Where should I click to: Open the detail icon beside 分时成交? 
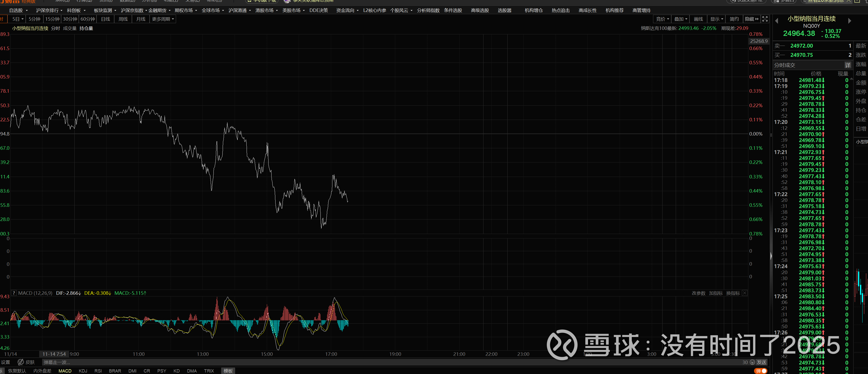coord(848,65)
